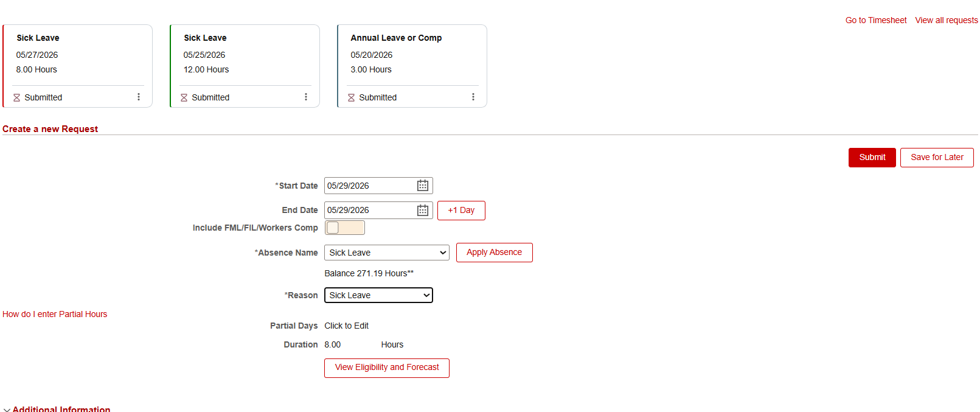Click Submitted status on 05/27/2026 card

43,97
